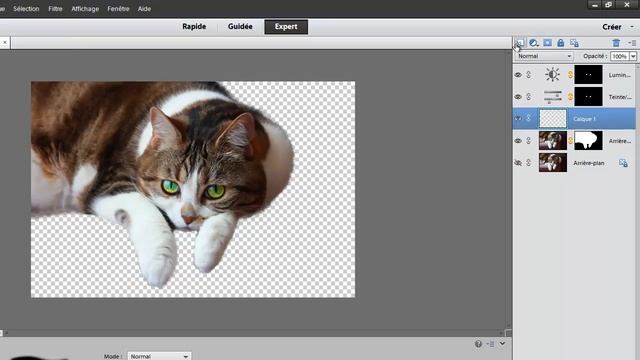Click the Opacité value field
The image size is (640, 360).
620,56
